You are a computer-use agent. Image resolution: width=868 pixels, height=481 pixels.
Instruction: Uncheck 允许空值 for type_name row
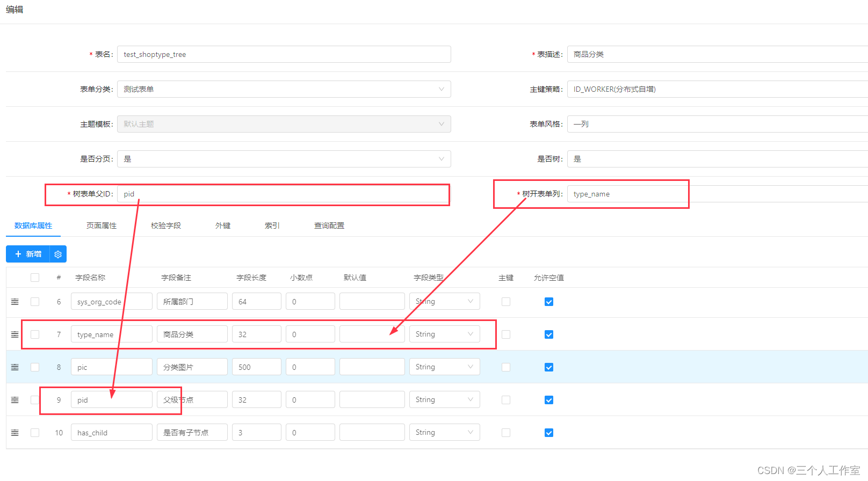tap(549, 334)
